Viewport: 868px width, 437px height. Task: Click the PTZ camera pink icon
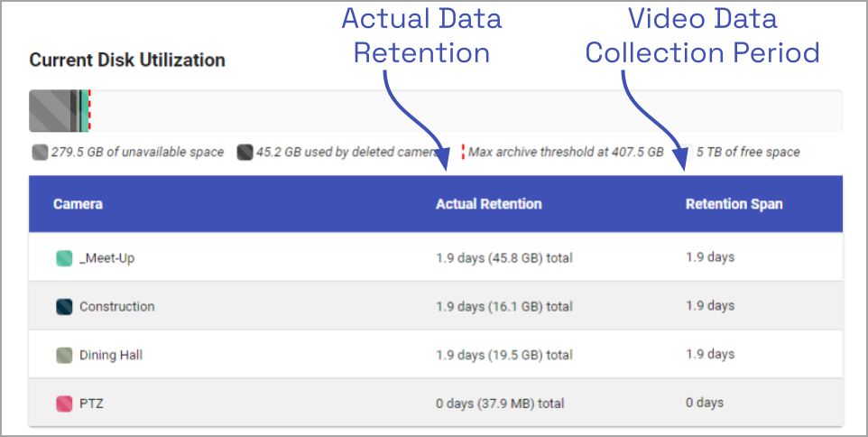pos(64,404)
